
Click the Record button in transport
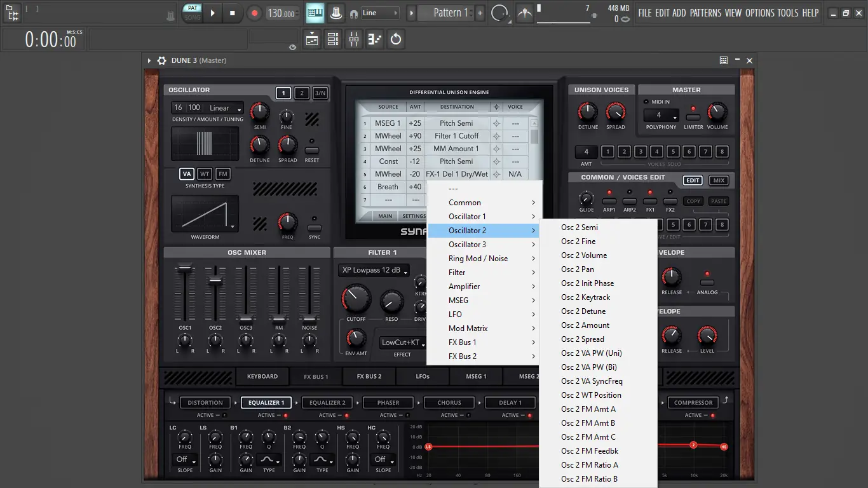click(x=254, y=13)
